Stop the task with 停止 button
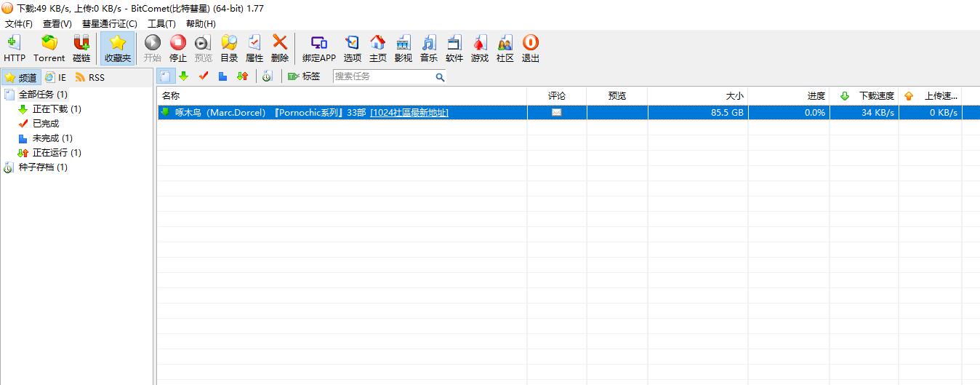Screen dimensions: 980x385 [178, 48]
